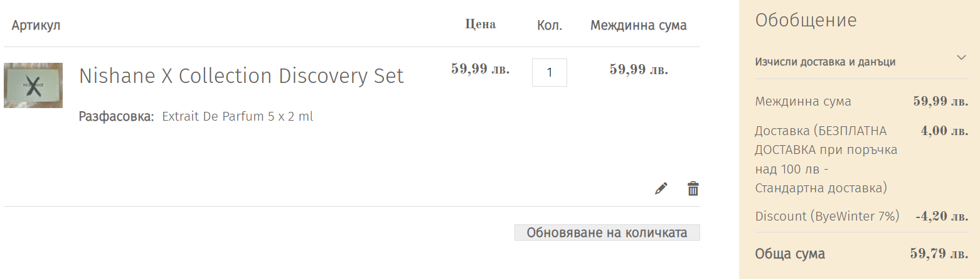The image size is (980, 279).
Task: Click the Обобщение summary heading
Action: (x=806, y=21)
